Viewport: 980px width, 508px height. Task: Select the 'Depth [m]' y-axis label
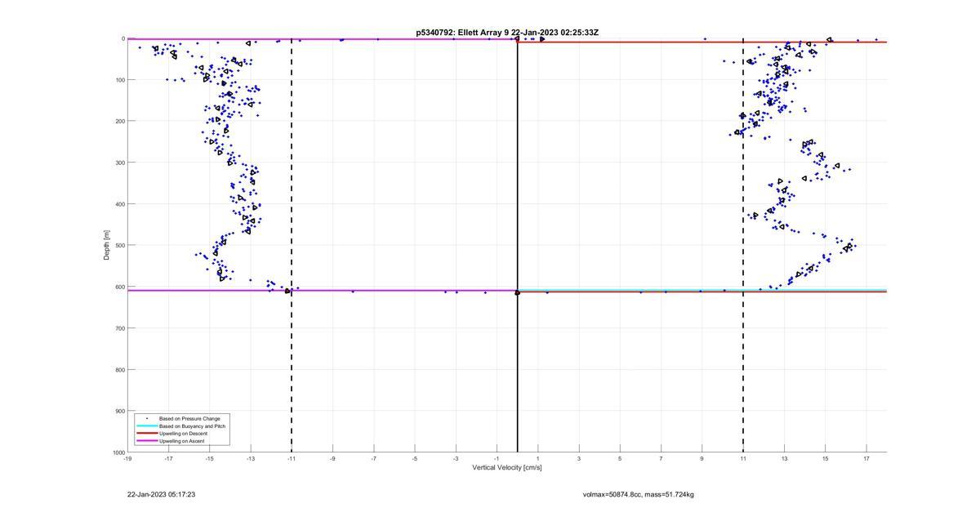coord(106,245)
